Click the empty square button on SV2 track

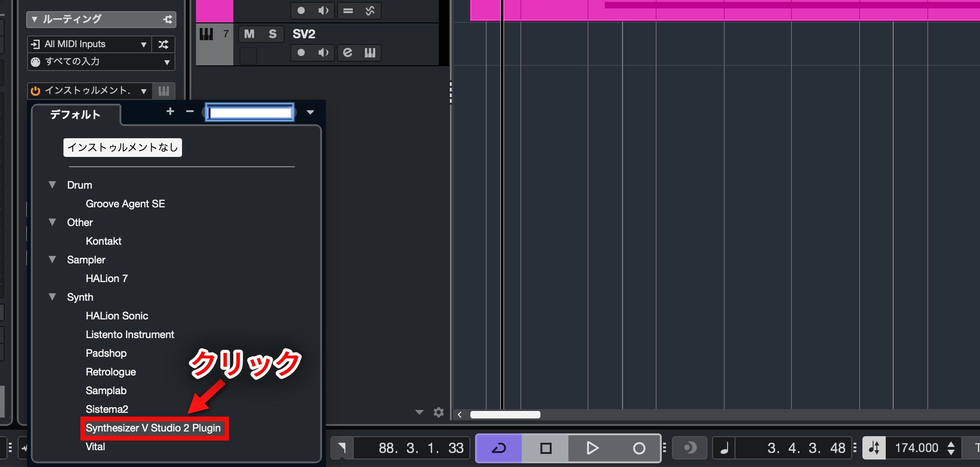click(x=248, y=56)
